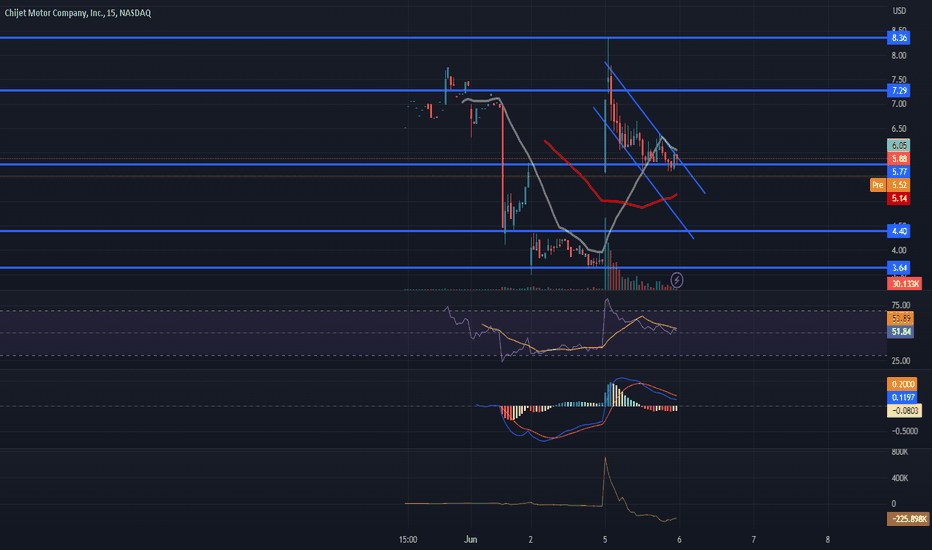The width and height of the screenshot is (932, 550).
Task: Click the 25.00 RSI scale label
Action: [900, 361]
